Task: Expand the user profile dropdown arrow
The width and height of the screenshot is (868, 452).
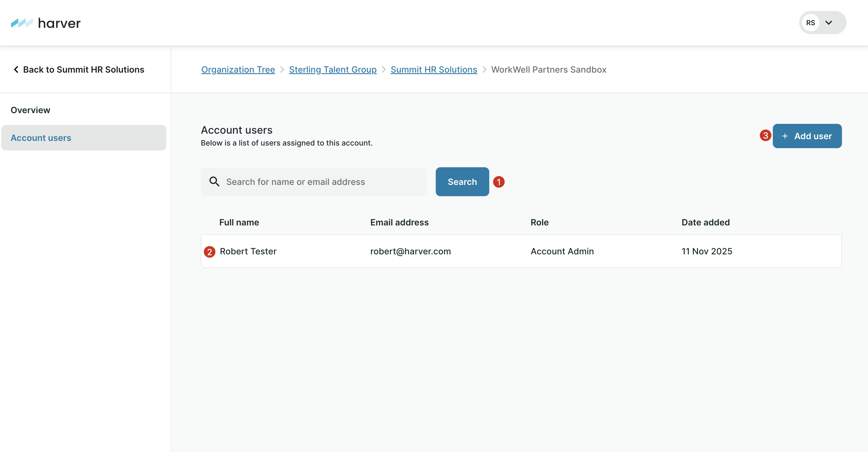Action: tap(829, 23)
